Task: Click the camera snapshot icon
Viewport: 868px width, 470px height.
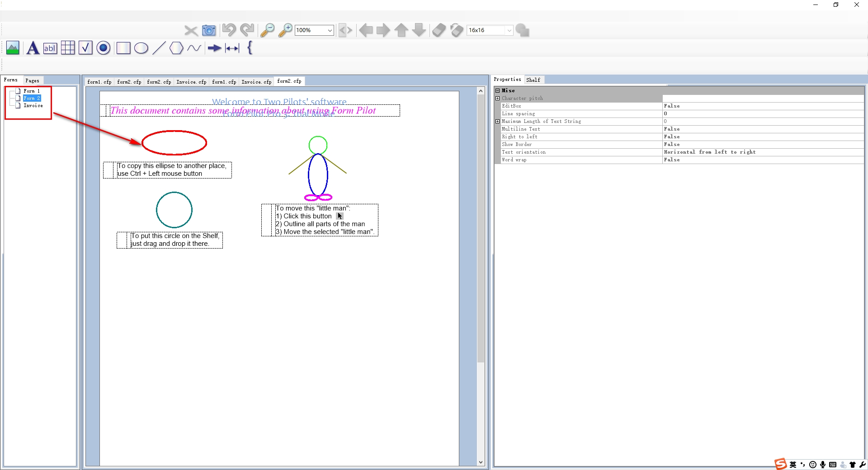Action: (x=209, y=30)
